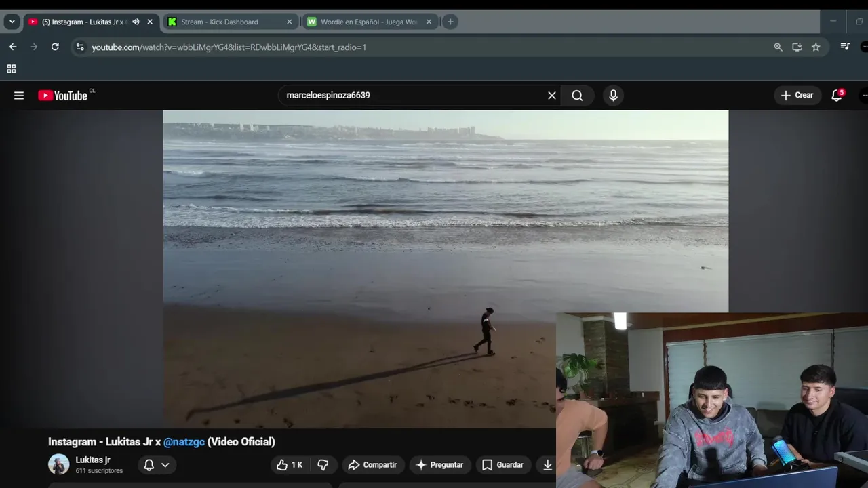
Task: Save video with Guardar
Action: [x=503, y=465]
